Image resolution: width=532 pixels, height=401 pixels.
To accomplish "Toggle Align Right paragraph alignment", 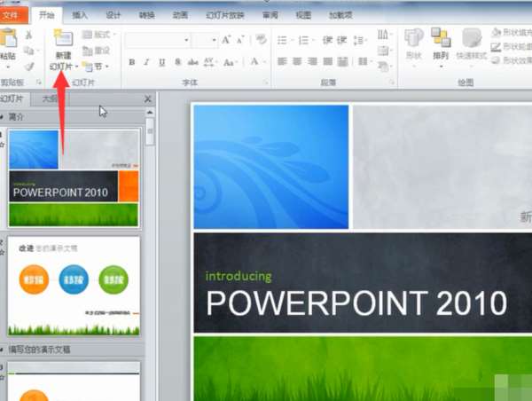I will (312, 61).
